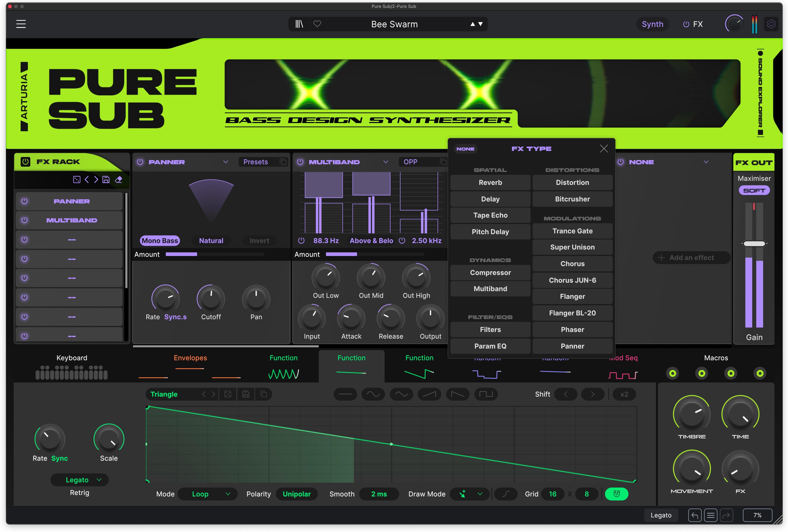
Task: Open the preset library browser icon
Action: [x=299, y=24]
